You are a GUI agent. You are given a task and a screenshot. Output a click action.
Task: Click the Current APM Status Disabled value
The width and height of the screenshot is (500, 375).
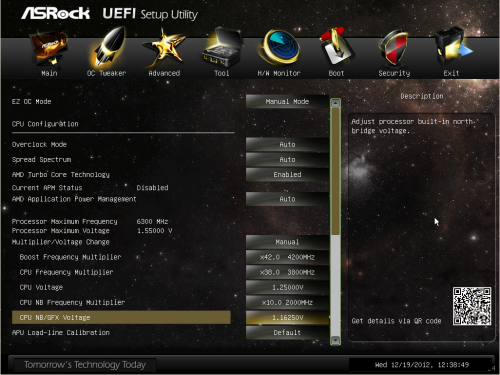pyautogui.click(x=152, y=188)
